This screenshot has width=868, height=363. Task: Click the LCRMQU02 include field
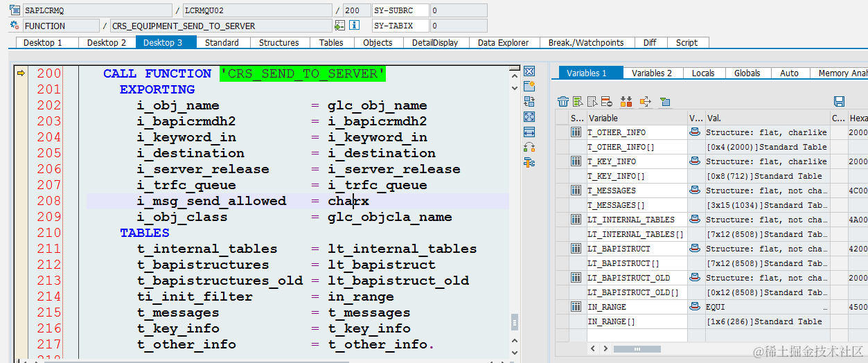[x=257, y=10]
